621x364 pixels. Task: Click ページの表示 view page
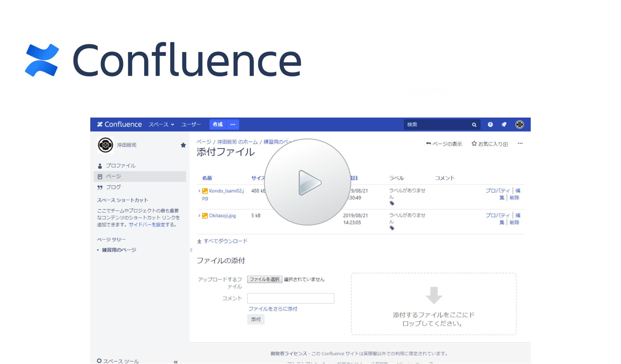(x=444, y=144)
